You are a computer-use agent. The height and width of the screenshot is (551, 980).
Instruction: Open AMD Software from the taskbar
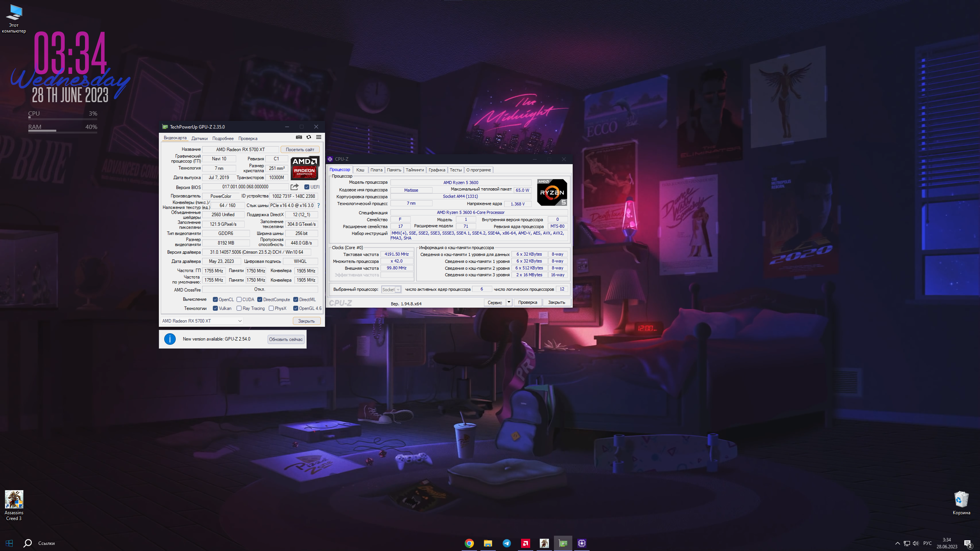pyautogui.click(x=525, y=543)
